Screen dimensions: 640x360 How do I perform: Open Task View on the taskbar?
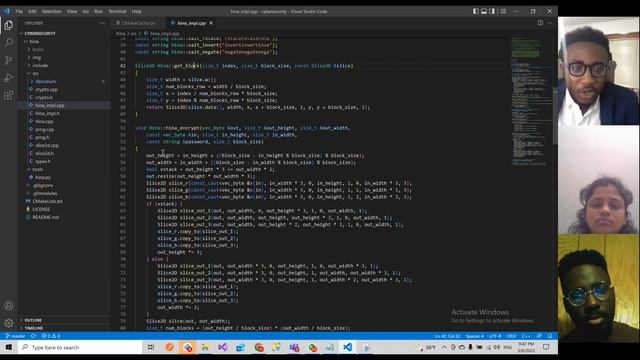[x=151, y=347]
